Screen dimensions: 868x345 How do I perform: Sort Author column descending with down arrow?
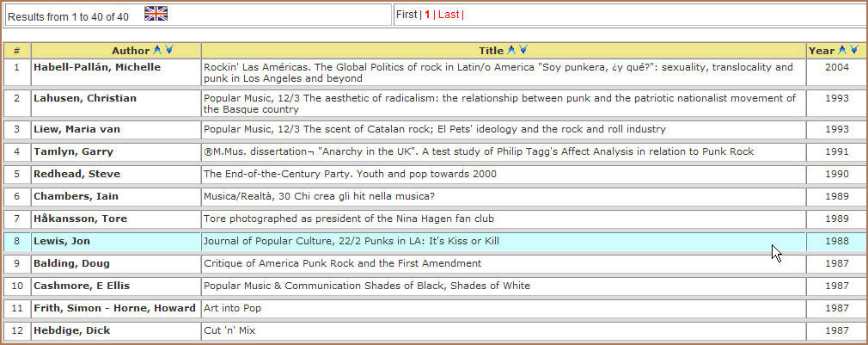pyautogui.click(x=168, y=51)
